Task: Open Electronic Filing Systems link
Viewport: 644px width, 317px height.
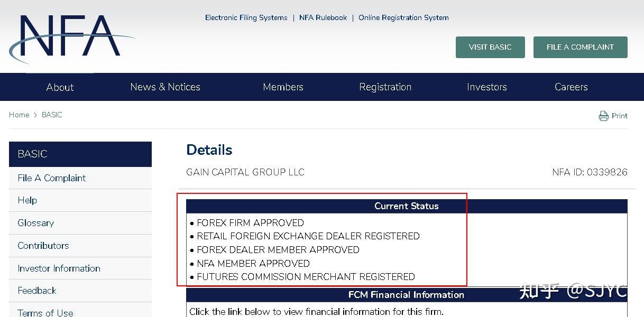Action: [246, 17]
